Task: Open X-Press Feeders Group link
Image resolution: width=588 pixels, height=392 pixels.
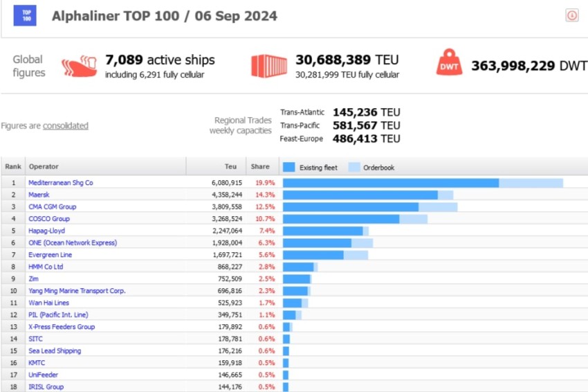Action: click(62, 327)
